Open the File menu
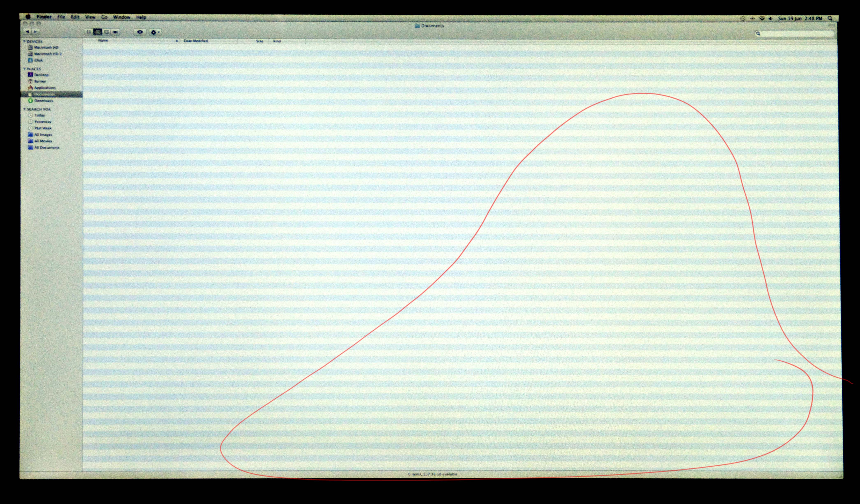The image size is (860, 504). pyautogui.click(x=61, y=17)
